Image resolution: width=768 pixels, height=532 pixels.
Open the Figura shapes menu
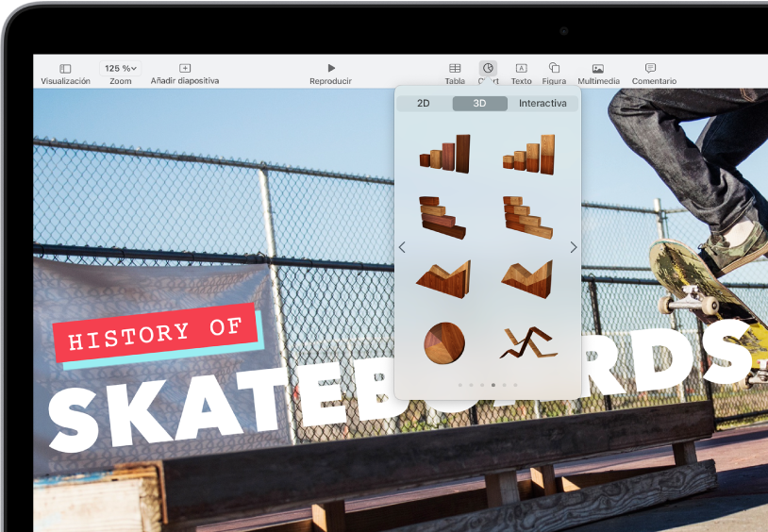pyautogui.click(x=554, y=69)
